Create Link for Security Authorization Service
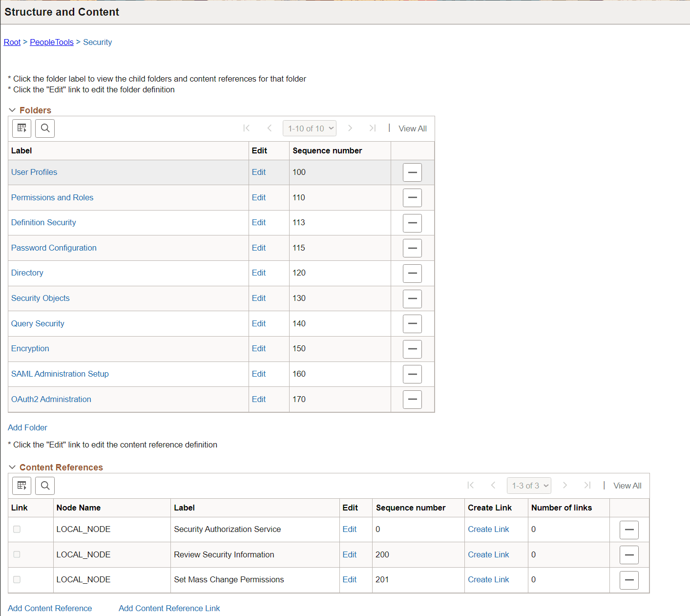Viewport: 690px width, 616px height. click(488, 529)
